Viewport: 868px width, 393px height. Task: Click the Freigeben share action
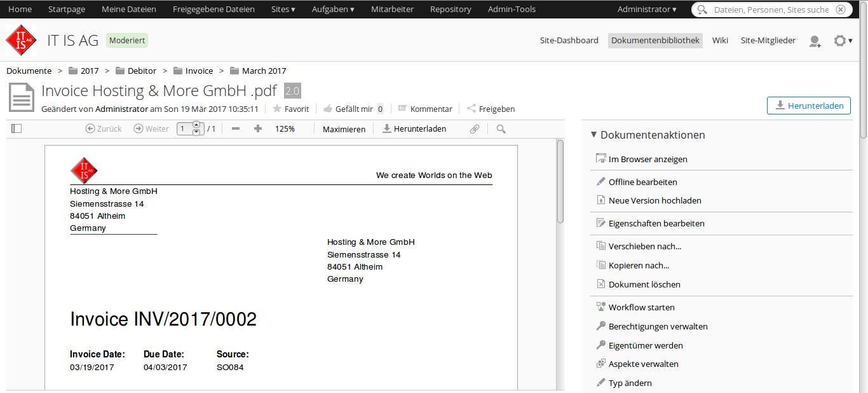tap(491, 109)
